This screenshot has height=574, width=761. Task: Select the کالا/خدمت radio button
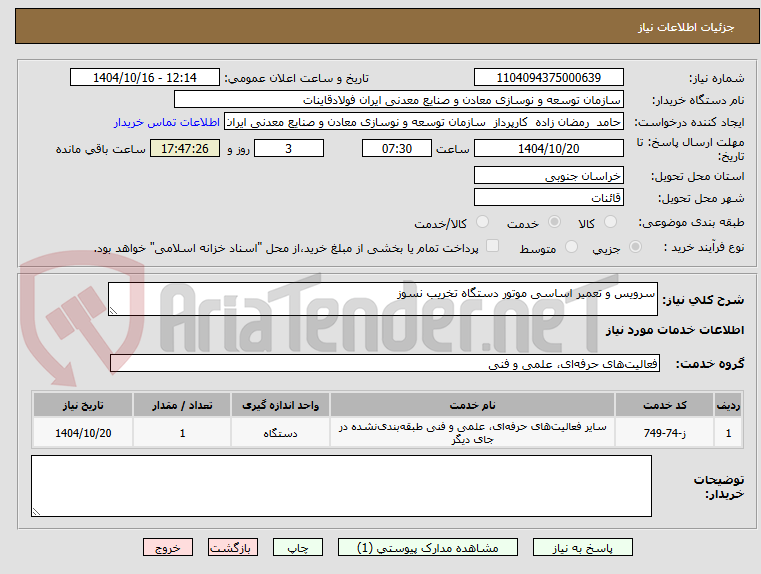pyautogui.click(x=482, y=222)
